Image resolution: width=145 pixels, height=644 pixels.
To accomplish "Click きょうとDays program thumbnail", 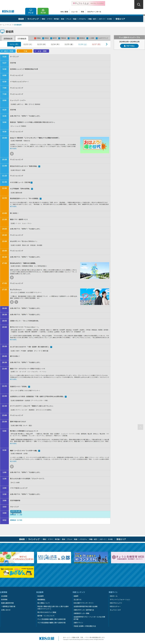I will [94, 297].
